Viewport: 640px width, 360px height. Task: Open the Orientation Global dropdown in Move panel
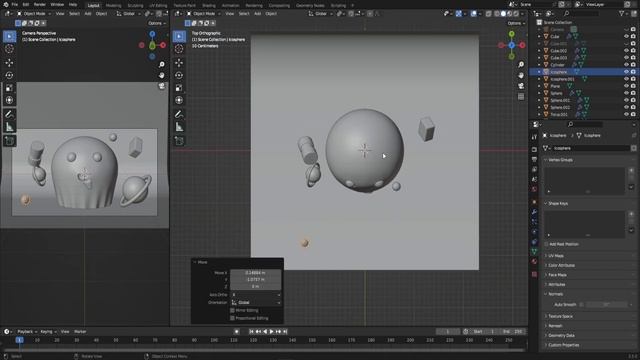pos(256,302)
